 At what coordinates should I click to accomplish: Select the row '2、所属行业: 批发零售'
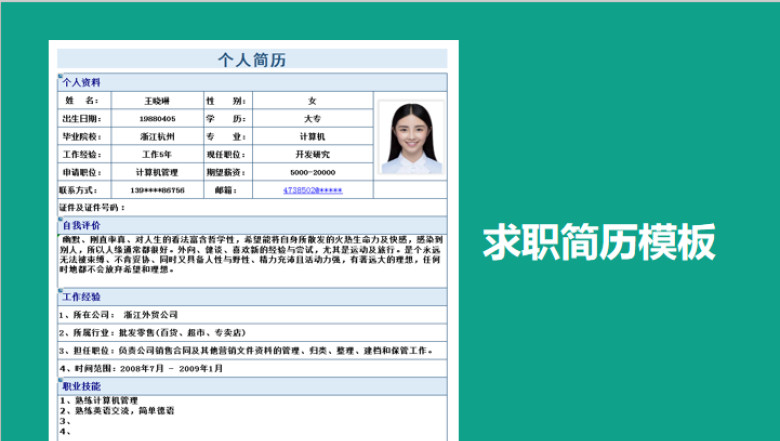[x=252, y=333]
